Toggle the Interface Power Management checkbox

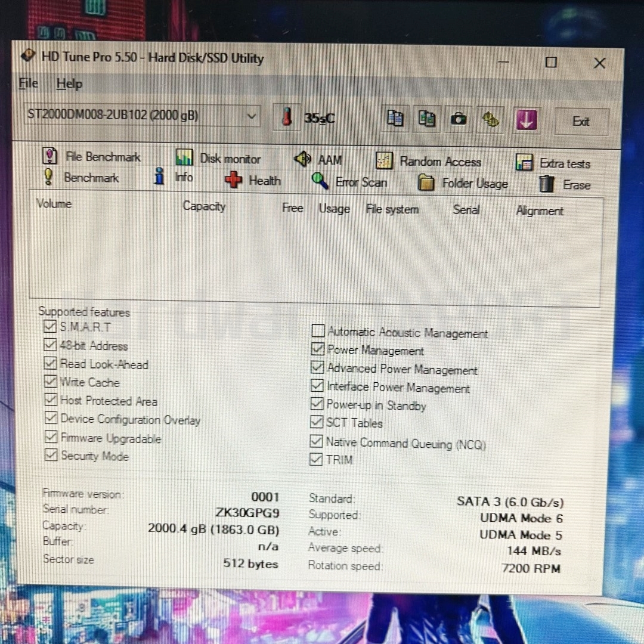317,385
